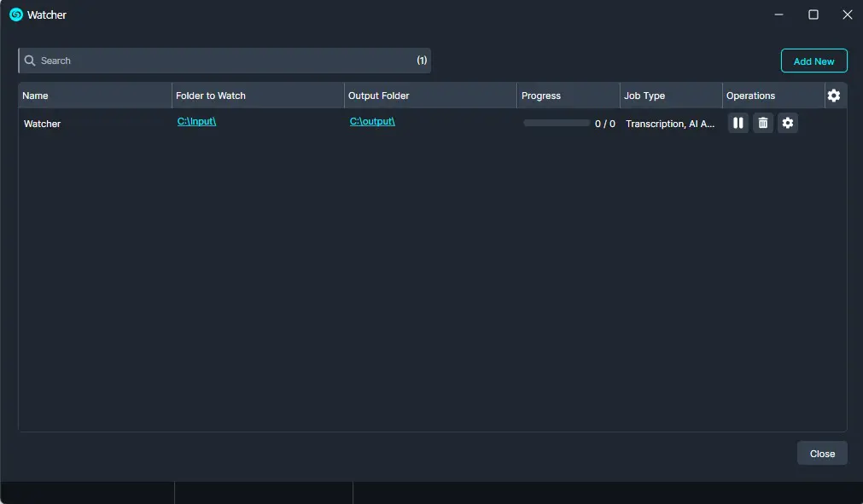Sort by Folder to Watch column header
The image size is (863, 504).
258,96
